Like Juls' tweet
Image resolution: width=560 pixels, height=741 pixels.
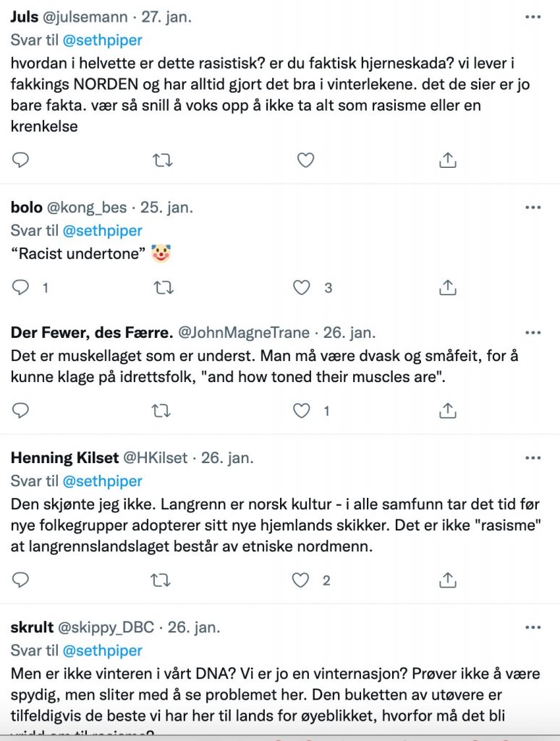pos(305,160)
